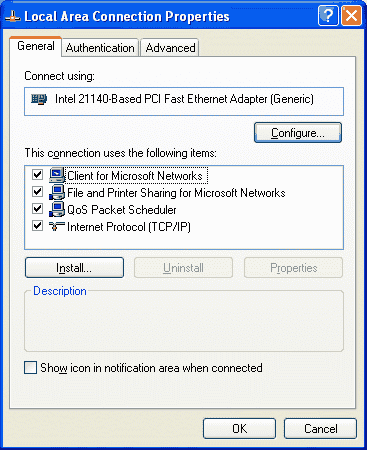Viewport: 367px width, 450px height.
Task: Click the Internet Protocol (TCP/IP) icon
Action: tap(57, 227)
